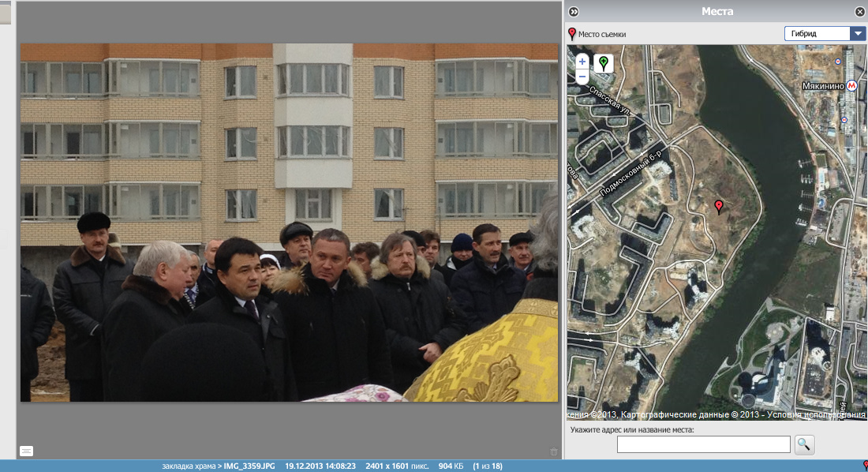The image size is (868, 472).
Task: Click the address or place name field
Action: (703, 444)
